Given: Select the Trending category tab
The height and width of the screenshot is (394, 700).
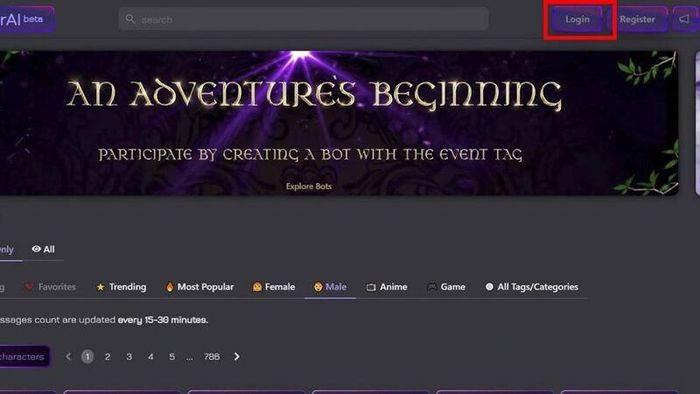Looking at the screenshot, I should click(x=121, y=287).
